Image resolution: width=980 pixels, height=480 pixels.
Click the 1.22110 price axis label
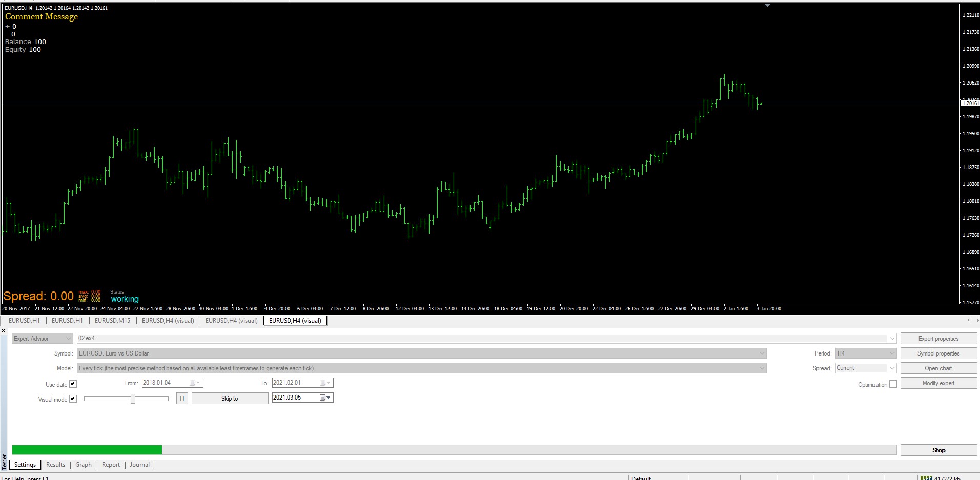pos(971,15)
